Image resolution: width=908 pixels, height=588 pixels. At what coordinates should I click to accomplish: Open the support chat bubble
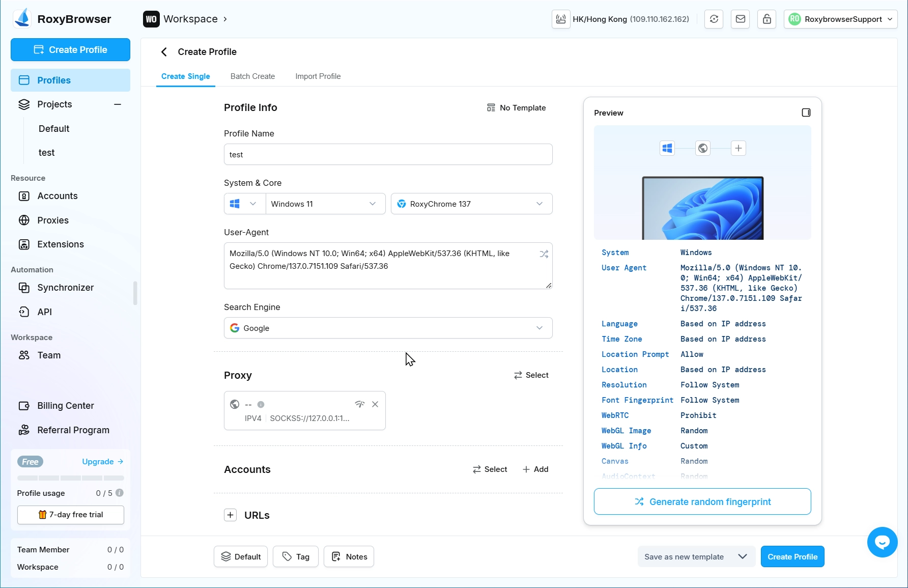[882, 542]
